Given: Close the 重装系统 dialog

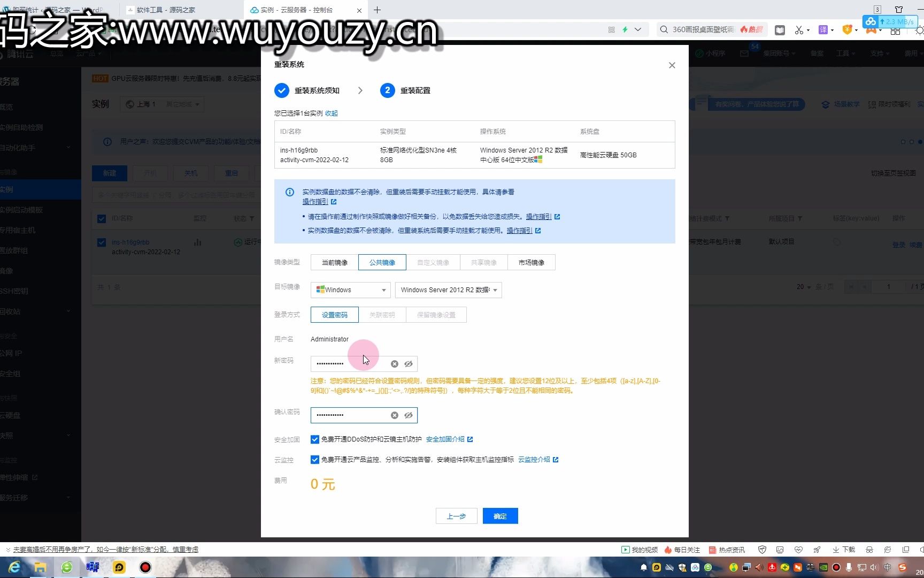Looking at the screenshot, I should (x=672, y=65).
